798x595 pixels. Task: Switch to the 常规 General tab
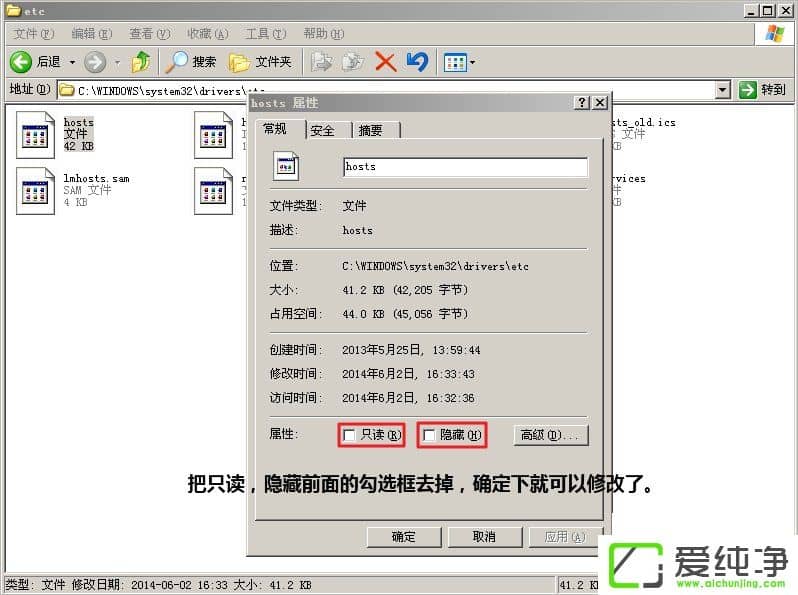pos(279,129)
